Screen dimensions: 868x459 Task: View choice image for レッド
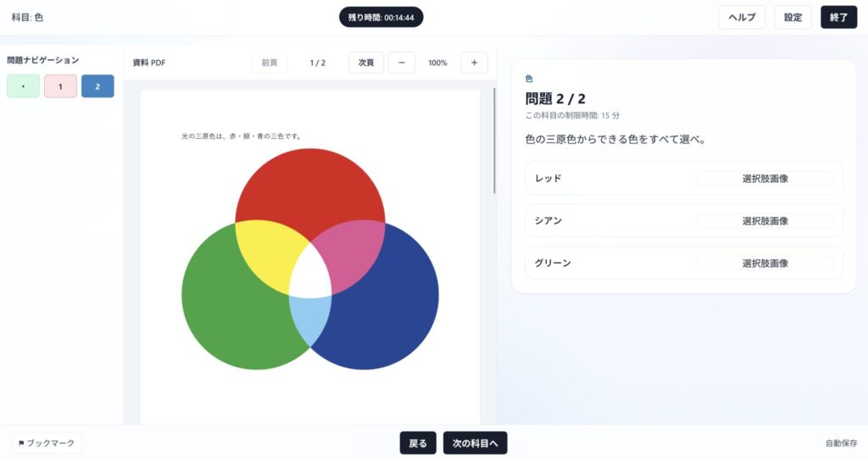765,178
